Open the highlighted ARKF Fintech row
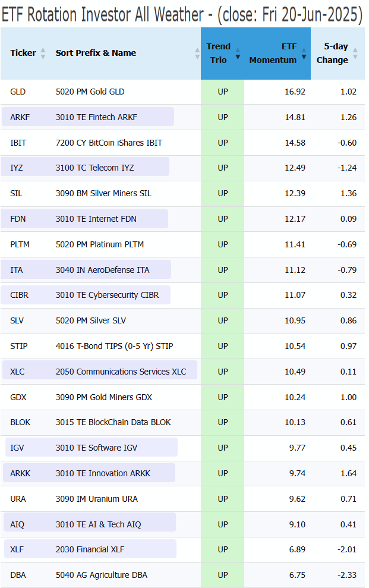 88,117
